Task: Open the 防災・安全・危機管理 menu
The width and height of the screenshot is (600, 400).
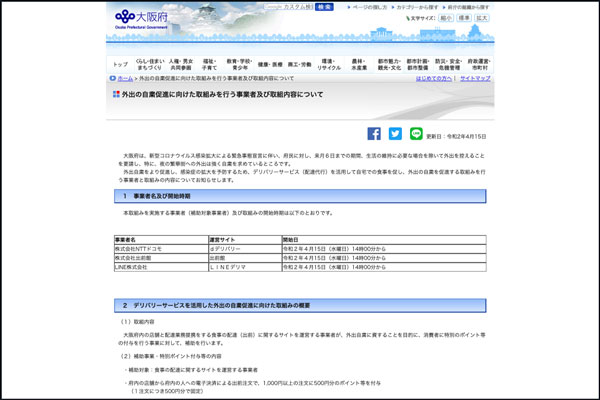Action: pyautogui.click(x=449, y=63)
